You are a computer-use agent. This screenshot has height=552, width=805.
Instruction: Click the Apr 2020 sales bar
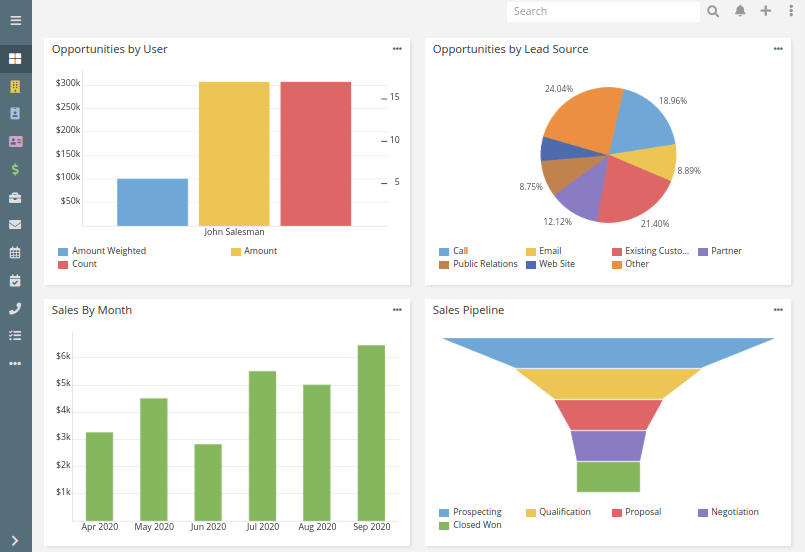click(100, 477)
